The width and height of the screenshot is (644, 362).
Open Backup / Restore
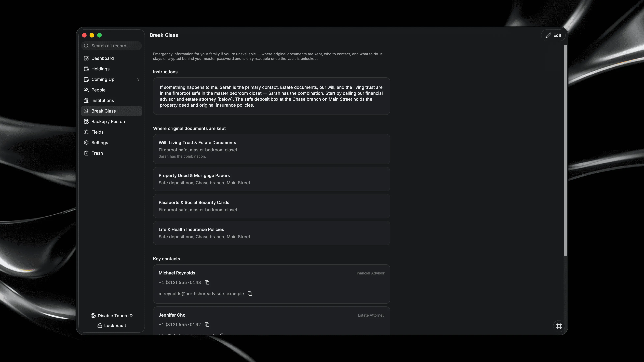111,121
